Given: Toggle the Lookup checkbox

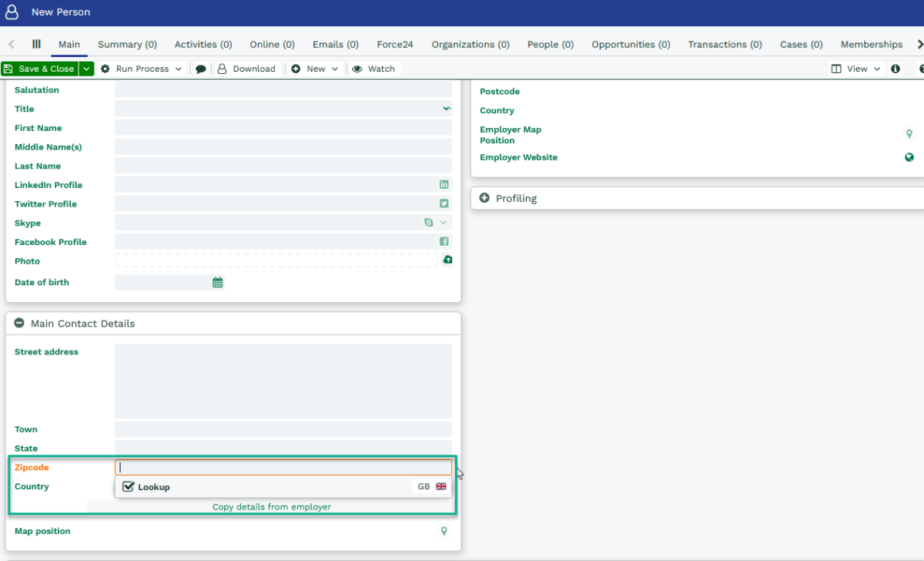Looking at the screenshot, I should point(129,487).
